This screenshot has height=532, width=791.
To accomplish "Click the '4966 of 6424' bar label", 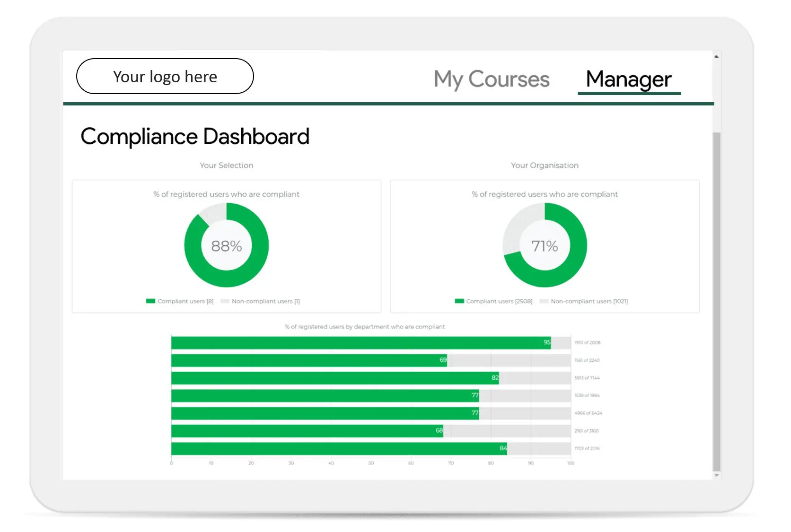I will 588,413.
